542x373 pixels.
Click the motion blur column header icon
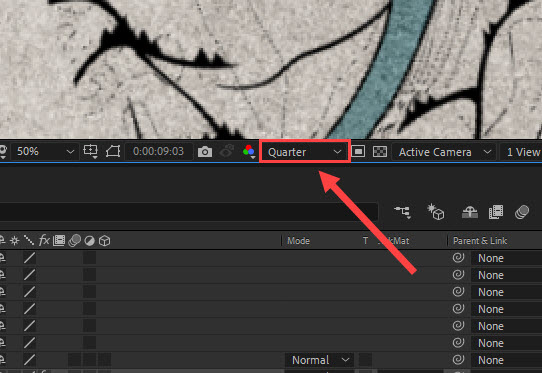point(74,241)
